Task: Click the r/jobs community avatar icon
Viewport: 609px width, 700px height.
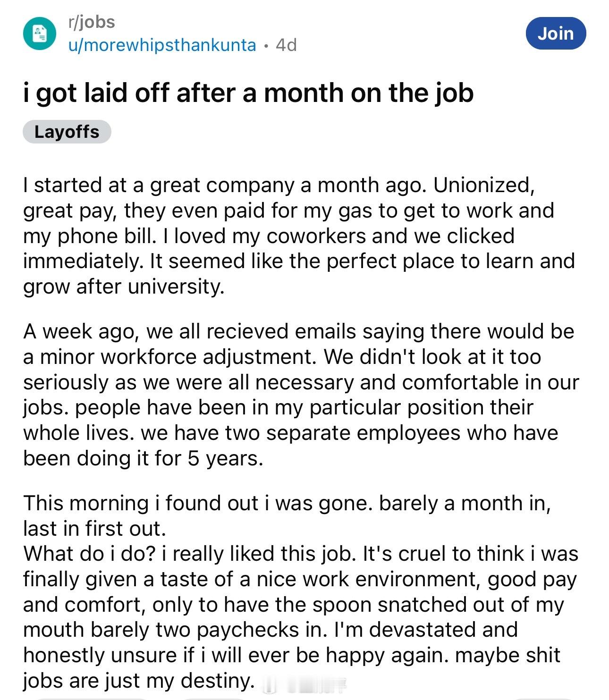Action: click(x=40, y=34)
